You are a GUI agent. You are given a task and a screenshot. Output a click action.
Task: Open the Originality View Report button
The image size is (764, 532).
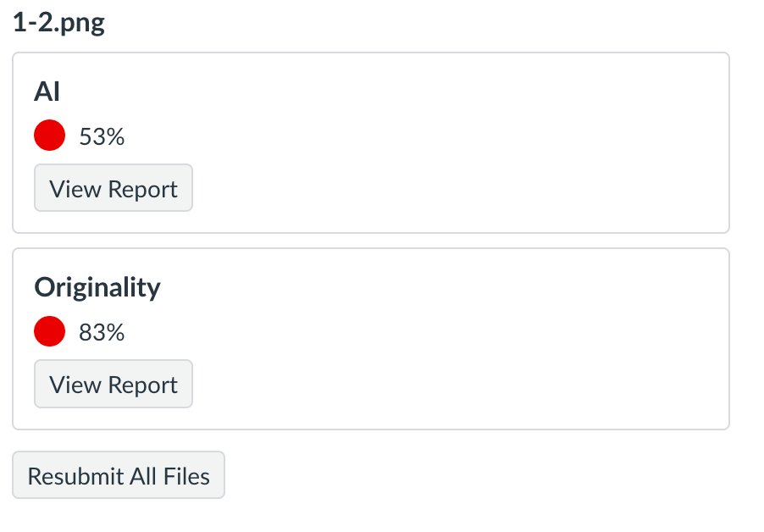pyautogui.click(x=113, y=385)
